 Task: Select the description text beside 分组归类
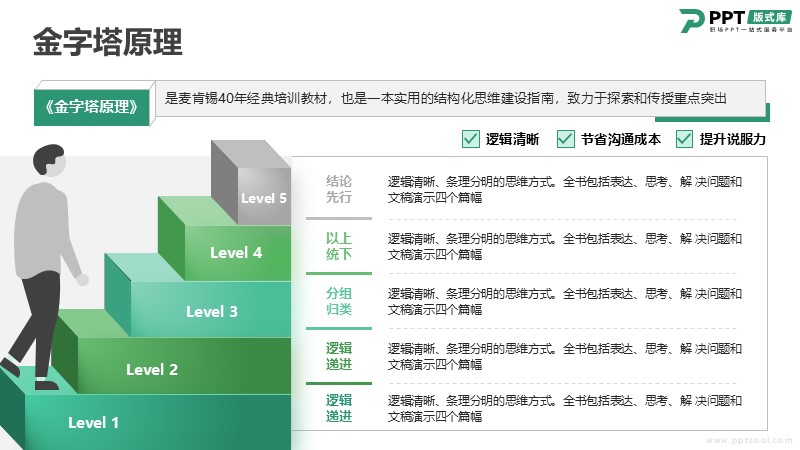(x=564, y=301)
